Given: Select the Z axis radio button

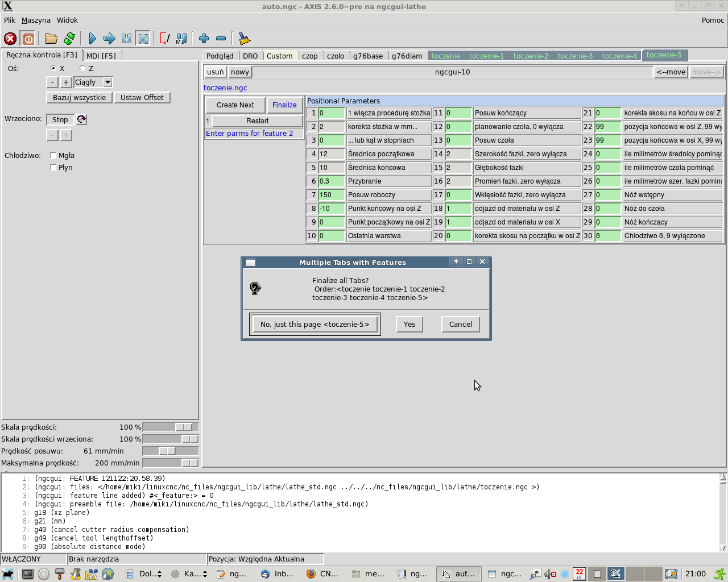Looking at the screenshot, I should coord(82,68).
